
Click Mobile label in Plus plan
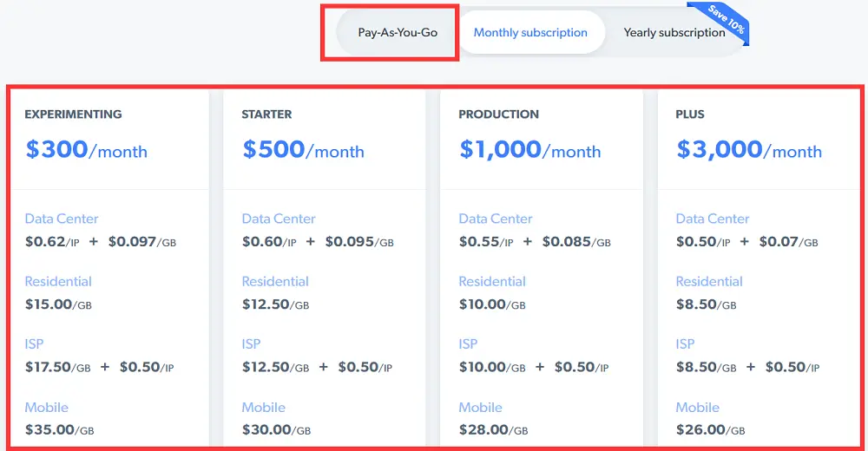(x=698, y=408)
